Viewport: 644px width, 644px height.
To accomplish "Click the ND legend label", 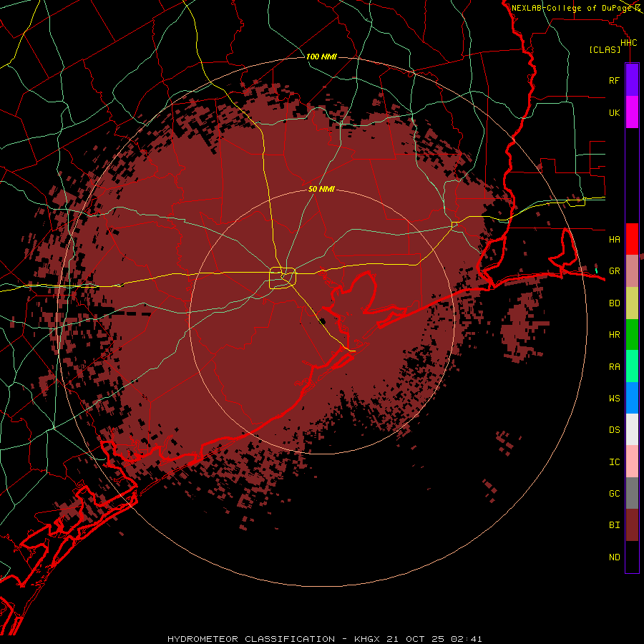I will [x=614, y=557].
